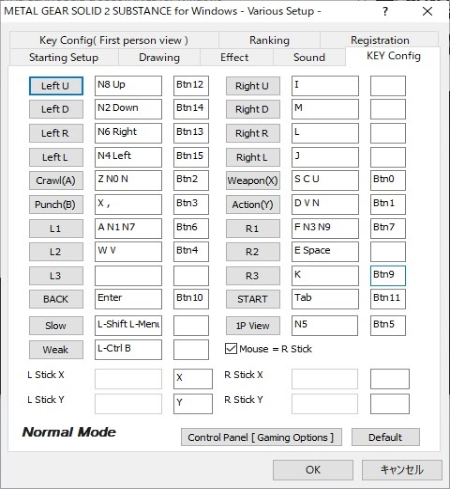The height and width of the screenshot is (489, 450).
Task: Click the Left U button
Action: tap(56, 86)
